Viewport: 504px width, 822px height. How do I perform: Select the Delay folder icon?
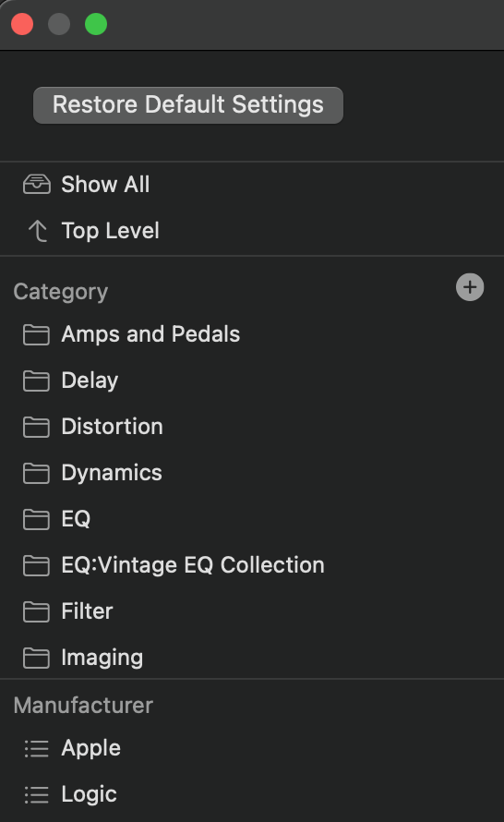click(x=37, y=381)
